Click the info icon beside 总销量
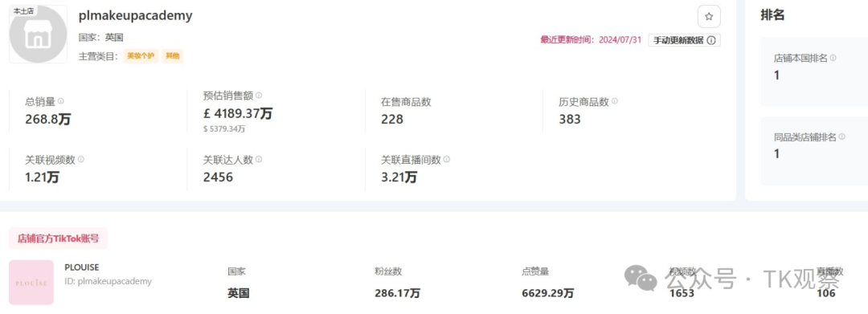This screenshot has height=314, width=868. (x=61, y=101)
